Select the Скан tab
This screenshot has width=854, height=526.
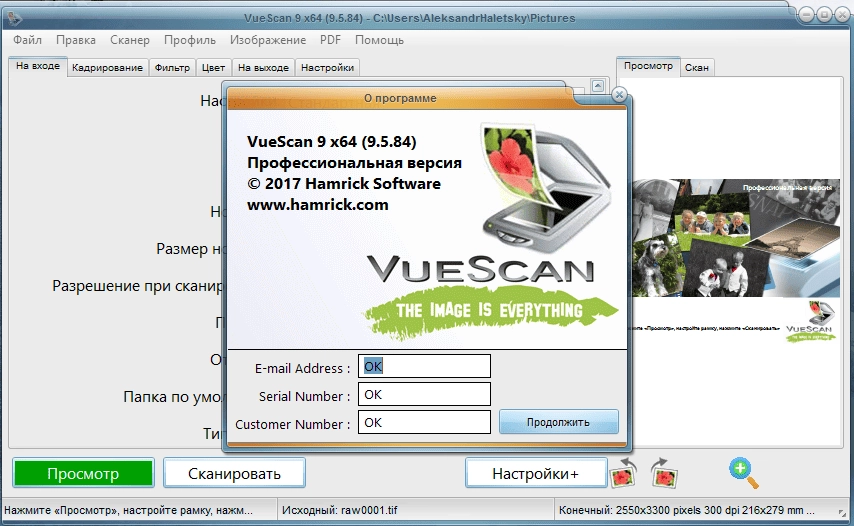[x=697, y=68]
